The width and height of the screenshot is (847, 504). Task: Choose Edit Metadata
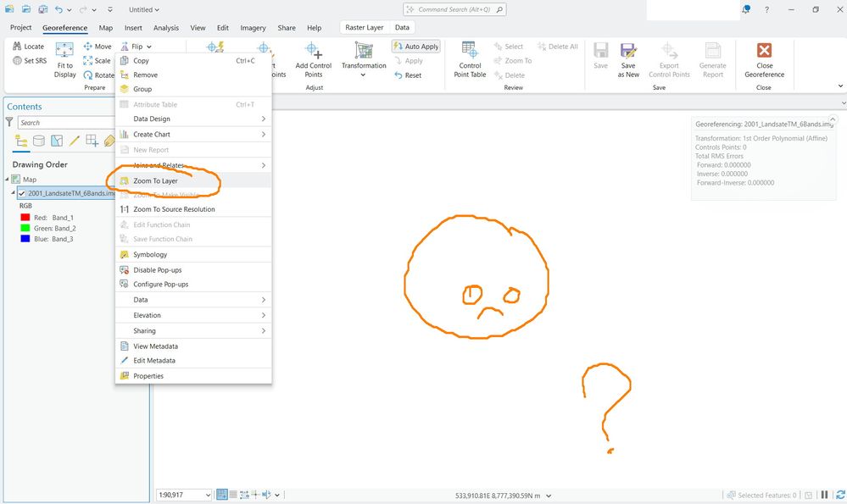click(193, 361)
